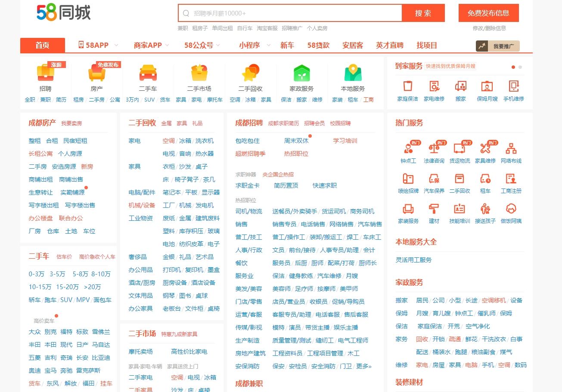Click the 我要推广 button
Viewport: 562px width, 392px height.
(497, 46)
